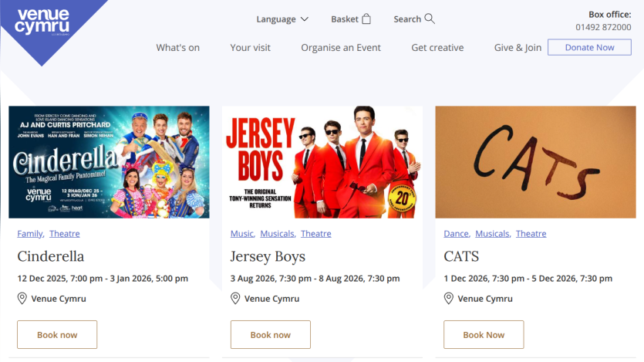Open the Musicals category link on Jersey Boys
Screen dimensions: 644x362
[278, 234]
